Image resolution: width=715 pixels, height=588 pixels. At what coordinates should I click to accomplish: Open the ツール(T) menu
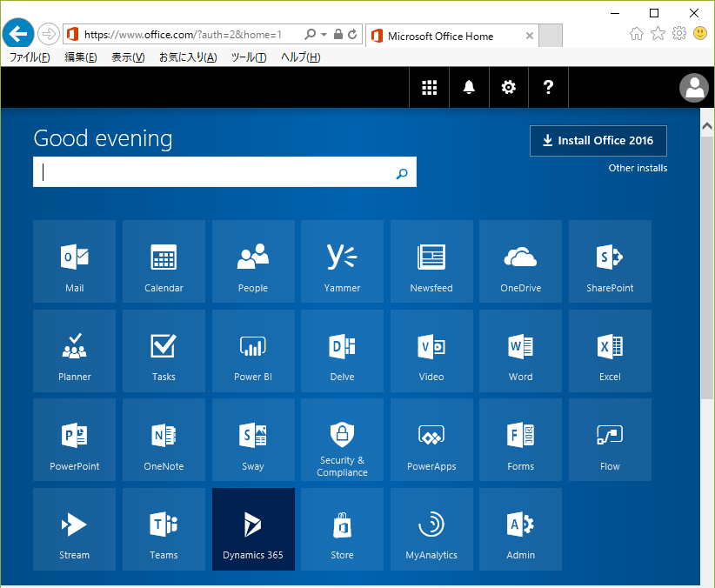[x=249, y=57]
